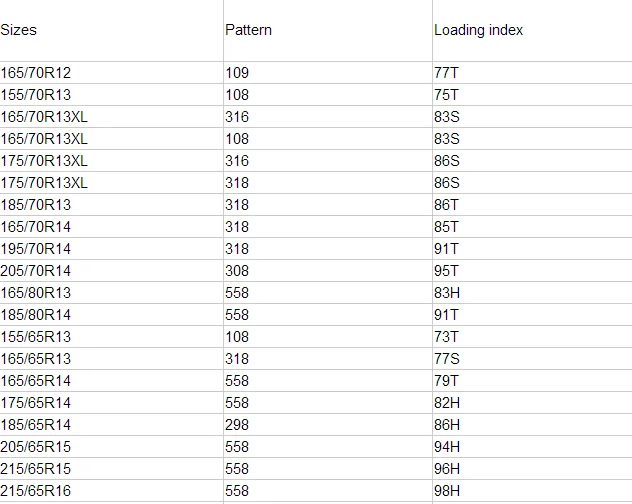Select the 77T loading index cell
632x504 pixels.
tap(446, 73)
